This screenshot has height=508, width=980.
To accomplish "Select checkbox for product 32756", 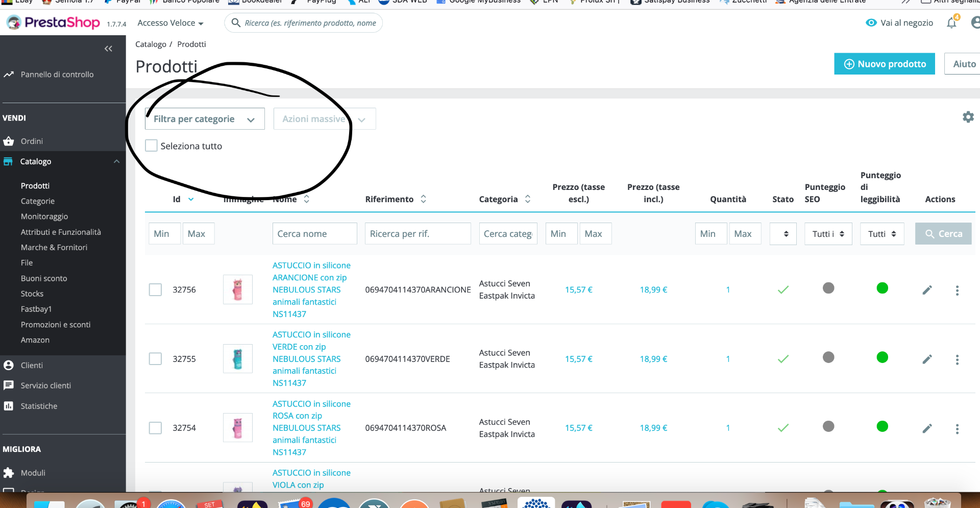I will pos(155,289).
